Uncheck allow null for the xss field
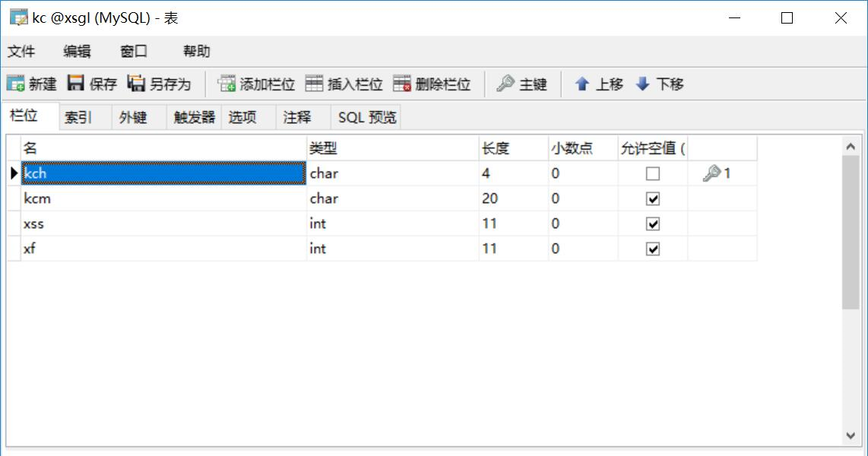This screenshot has width=868, height=456. coord(653,223)
